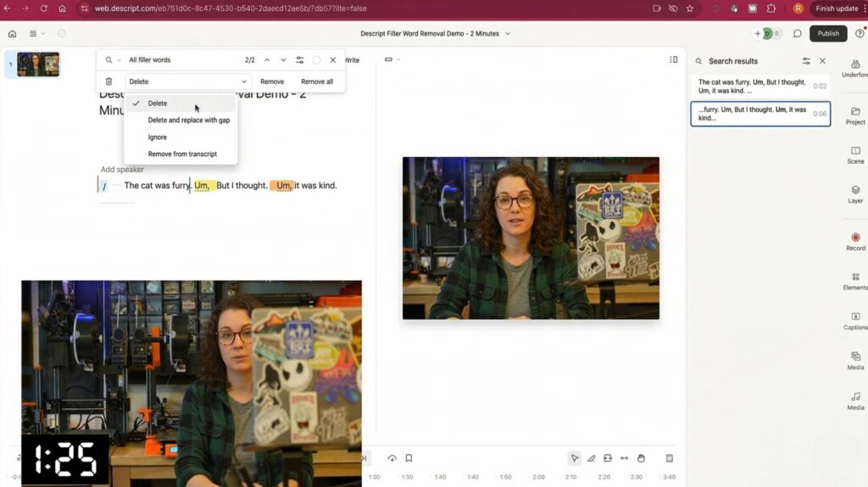868x487 pixels.
Task: Click the slash marker before transcript
Action: click(x=103, y=186)
